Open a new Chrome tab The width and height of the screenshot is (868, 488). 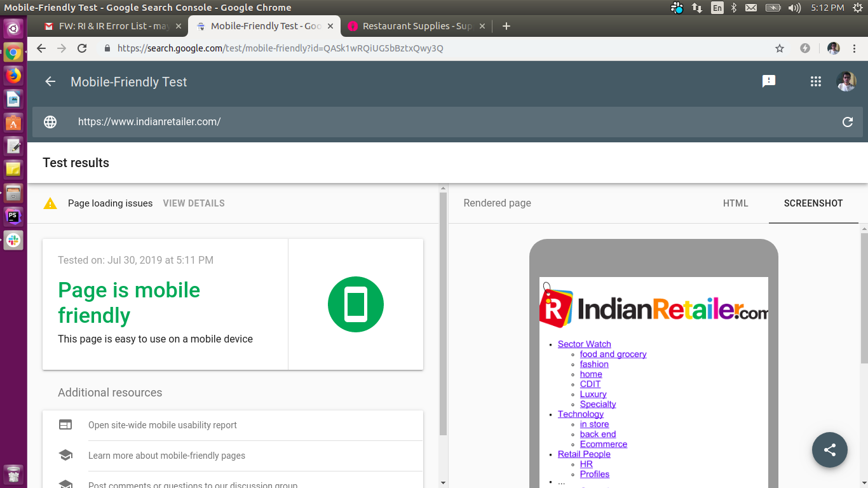(x=506, y=26)
